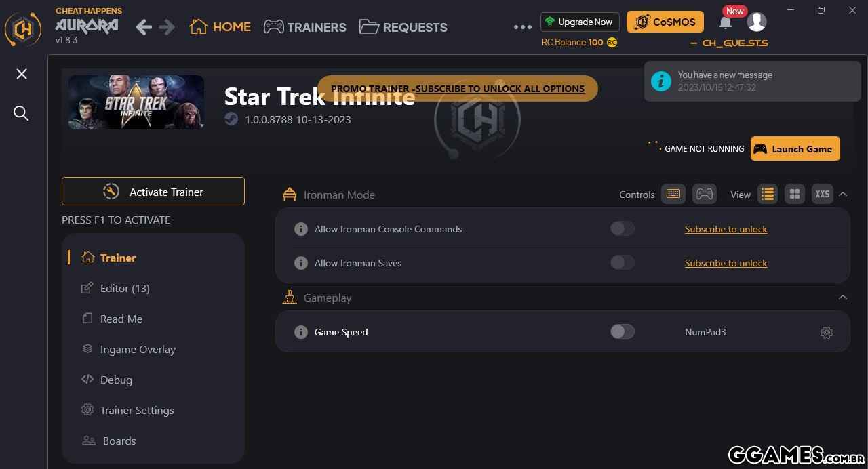The image size is (868, 469).
Task: Open Game Speed settings gear
Action: 826,333
